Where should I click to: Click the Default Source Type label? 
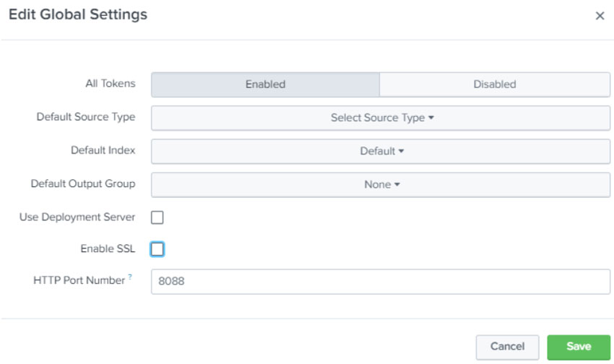click(x=85, y=117)
